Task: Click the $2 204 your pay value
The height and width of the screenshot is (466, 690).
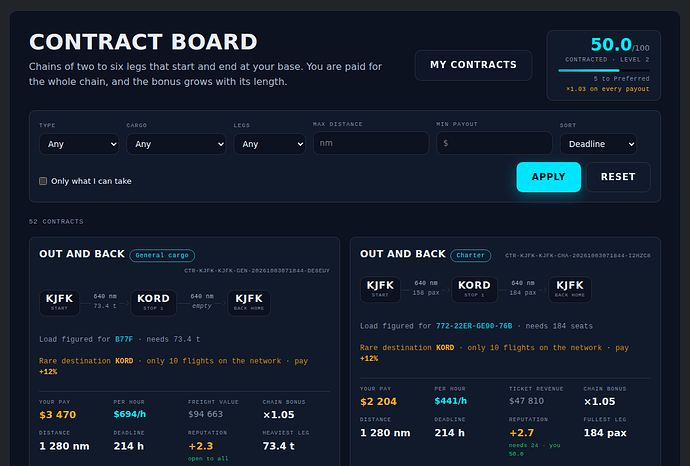Action: tap(378, 401)
